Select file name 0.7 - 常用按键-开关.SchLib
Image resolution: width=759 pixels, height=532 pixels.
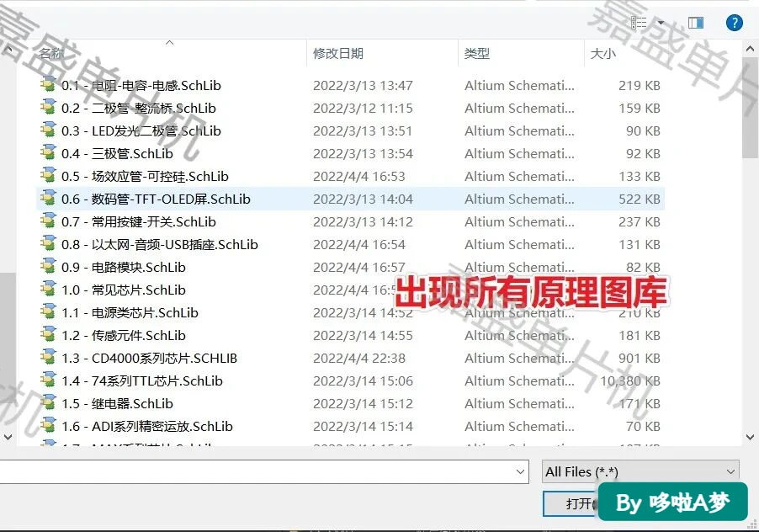139,221
